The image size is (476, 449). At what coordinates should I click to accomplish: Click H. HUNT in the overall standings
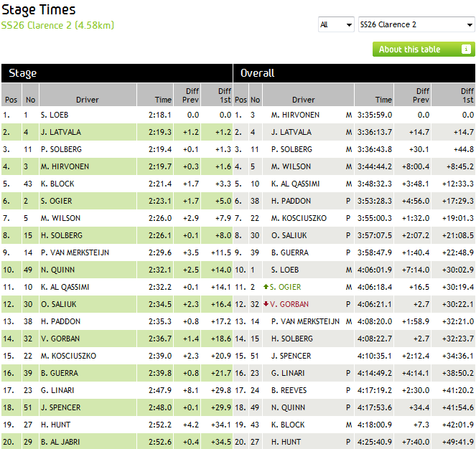[x=286, y=442]
